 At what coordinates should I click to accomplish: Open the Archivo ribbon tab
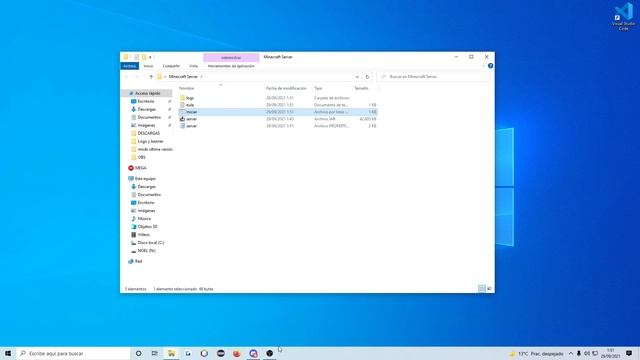[x=129, y=66]
